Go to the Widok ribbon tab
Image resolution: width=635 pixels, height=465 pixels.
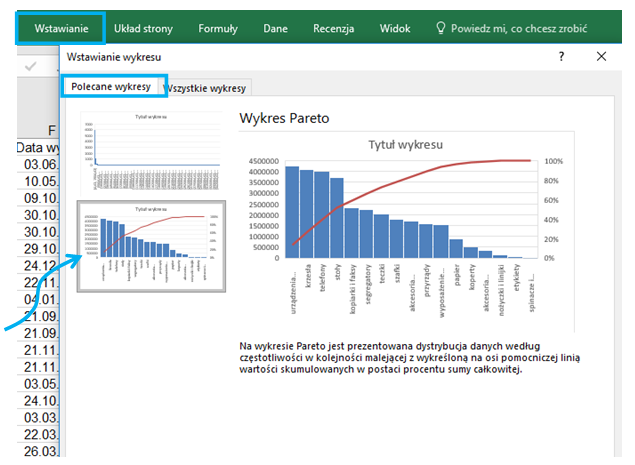(395, 28)
